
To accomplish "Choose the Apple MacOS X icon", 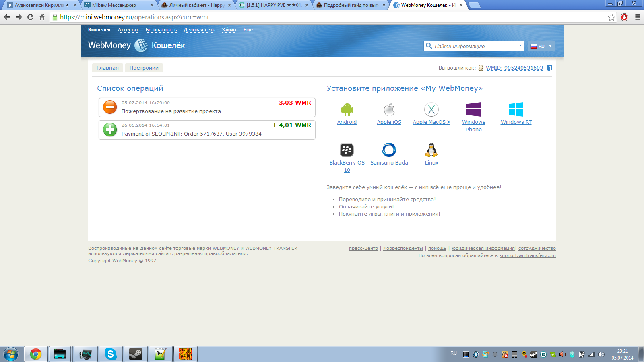I will (431, 109).
